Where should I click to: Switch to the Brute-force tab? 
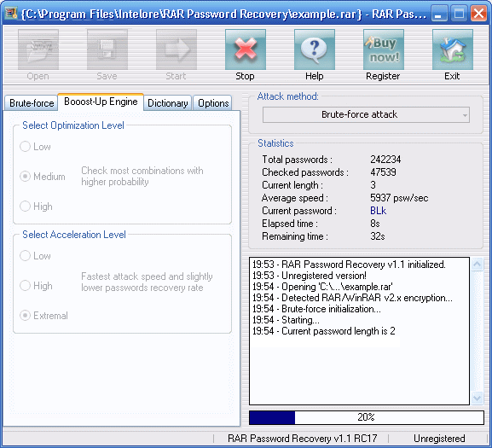click(x=32, y=103)
